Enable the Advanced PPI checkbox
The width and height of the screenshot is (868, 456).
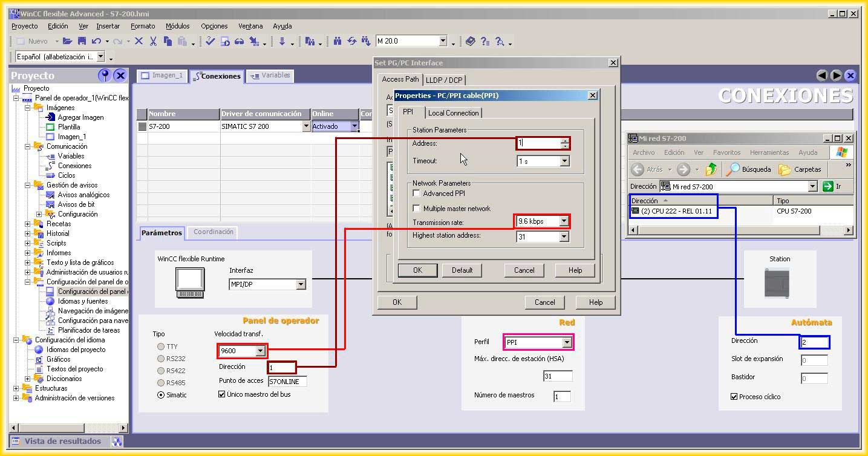tap(416, 194)
